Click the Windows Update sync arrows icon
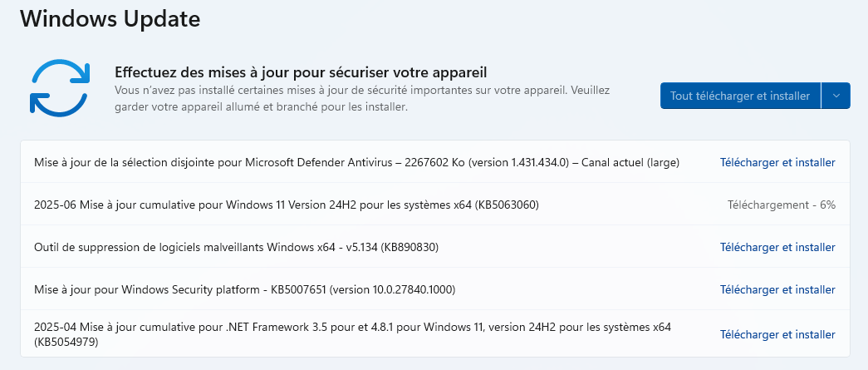 tap(59, 87)
